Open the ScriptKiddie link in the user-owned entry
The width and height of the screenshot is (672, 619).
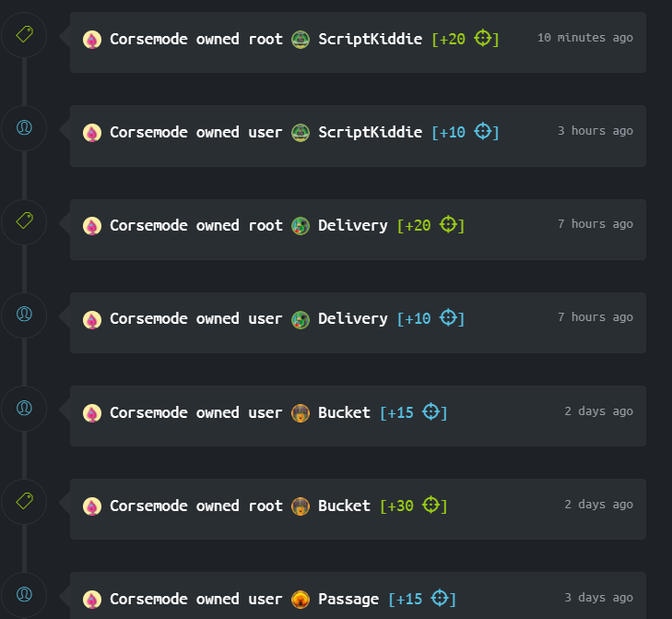tap(370, 132)
